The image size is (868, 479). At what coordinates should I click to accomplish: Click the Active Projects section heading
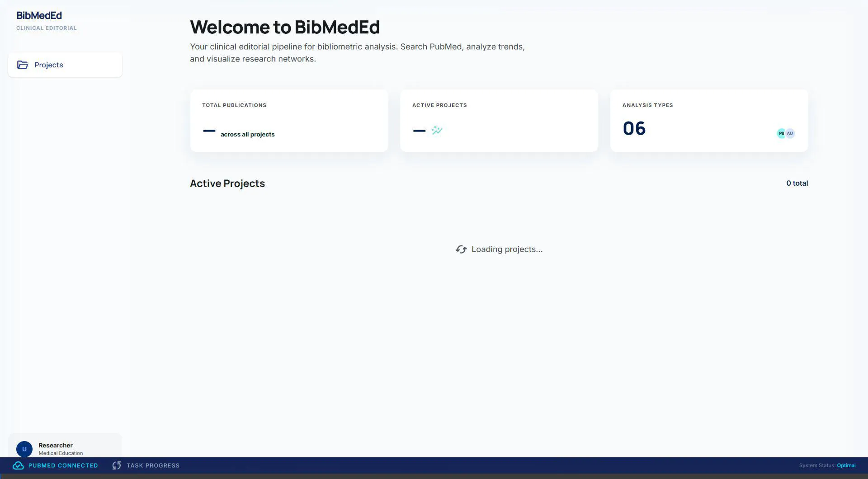point(227,183)
